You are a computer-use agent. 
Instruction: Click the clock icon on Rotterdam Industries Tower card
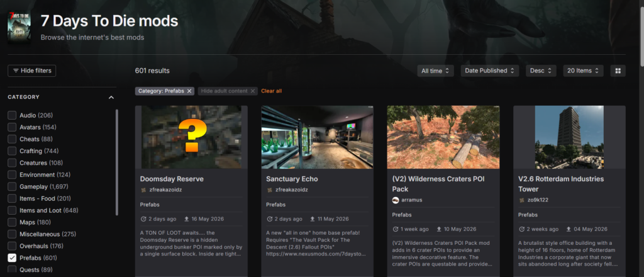pos(521,229)
